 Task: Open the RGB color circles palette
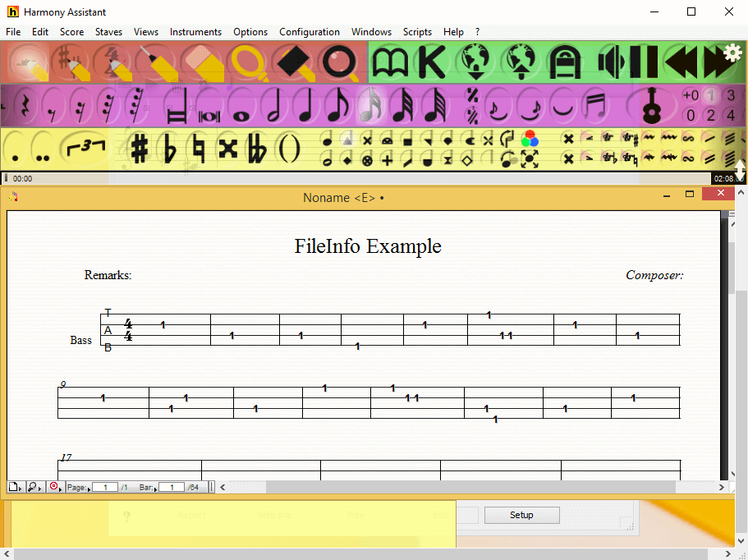530,140
